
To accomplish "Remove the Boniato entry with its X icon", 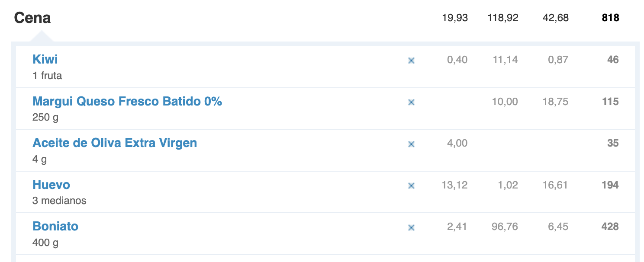I will [411, 227].
